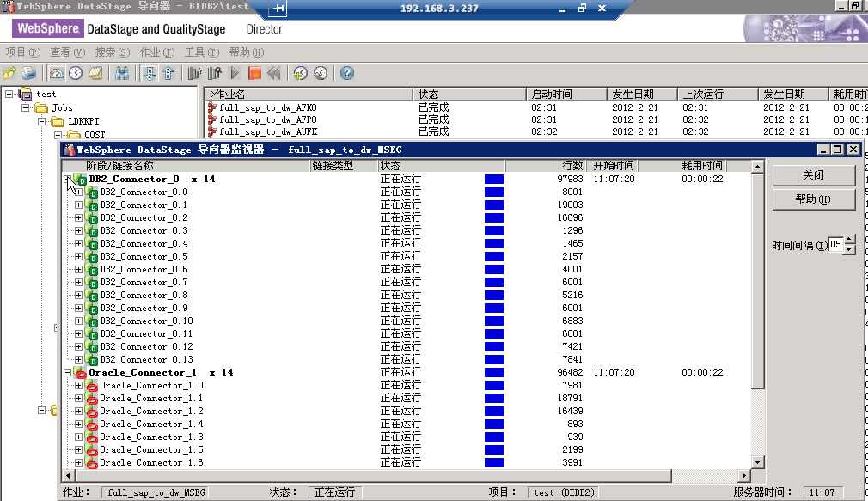Open the 查看(V) menu
This screenshot has width=868, height=501.
tap(68, 52)
